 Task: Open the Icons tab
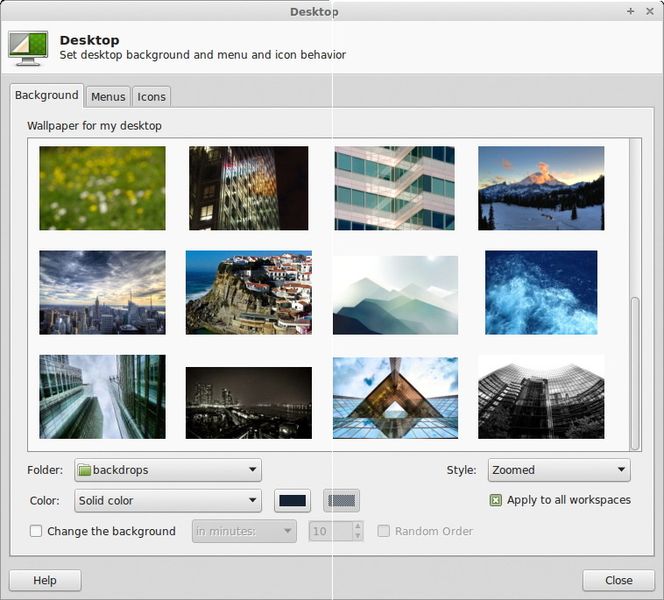pos(151,97)
